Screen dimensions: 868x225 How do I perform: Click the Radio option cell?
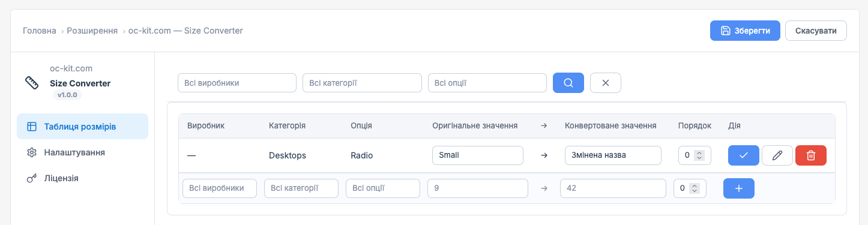(x=362, y=155)
